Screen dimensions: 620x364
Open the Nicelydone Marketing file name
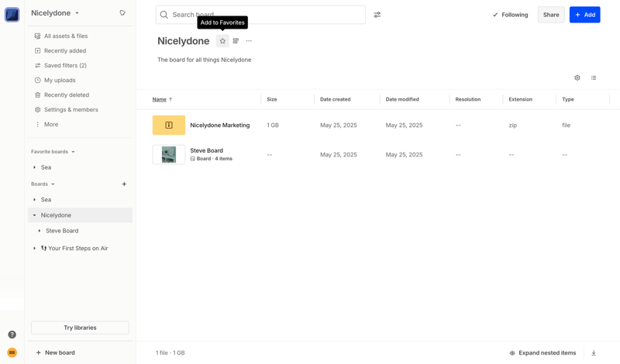click(220, 125)
